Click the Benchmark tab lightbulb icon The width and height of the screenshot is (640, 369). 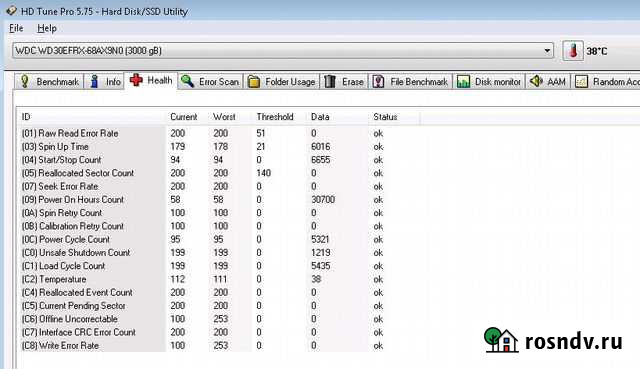[25, 81]
